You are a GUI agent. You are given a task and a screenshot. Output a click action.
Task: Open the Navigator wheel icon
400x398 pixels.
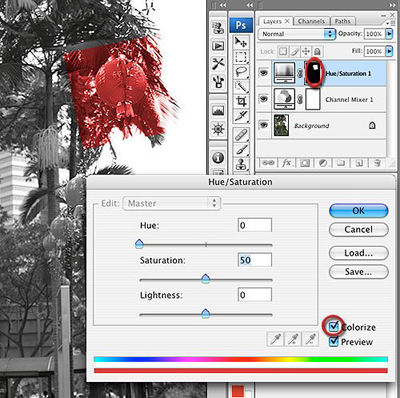[x=218, y=129]
